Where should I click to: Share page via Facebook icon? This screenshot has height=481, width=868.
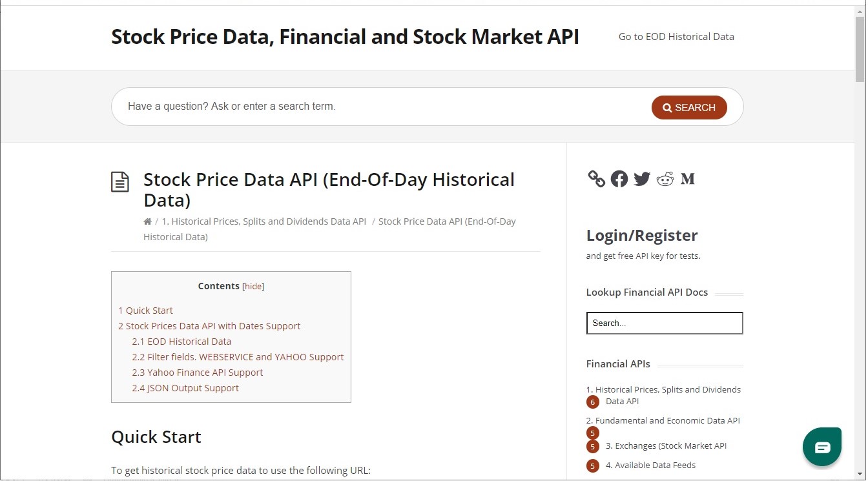click(619, 179)
